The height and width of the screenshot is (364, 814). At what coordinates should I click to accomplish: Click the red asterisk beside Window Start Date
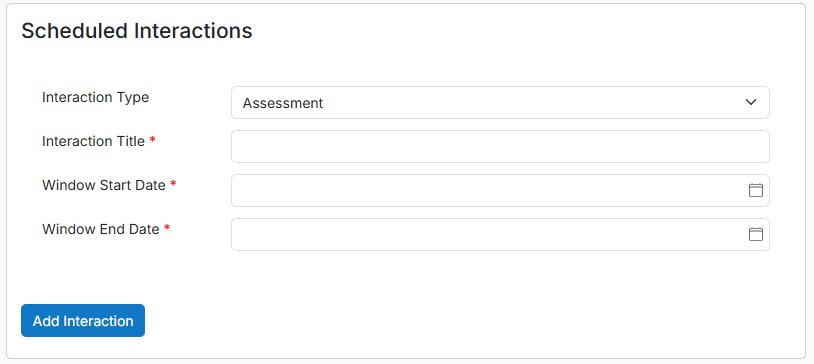coord(173,184)
